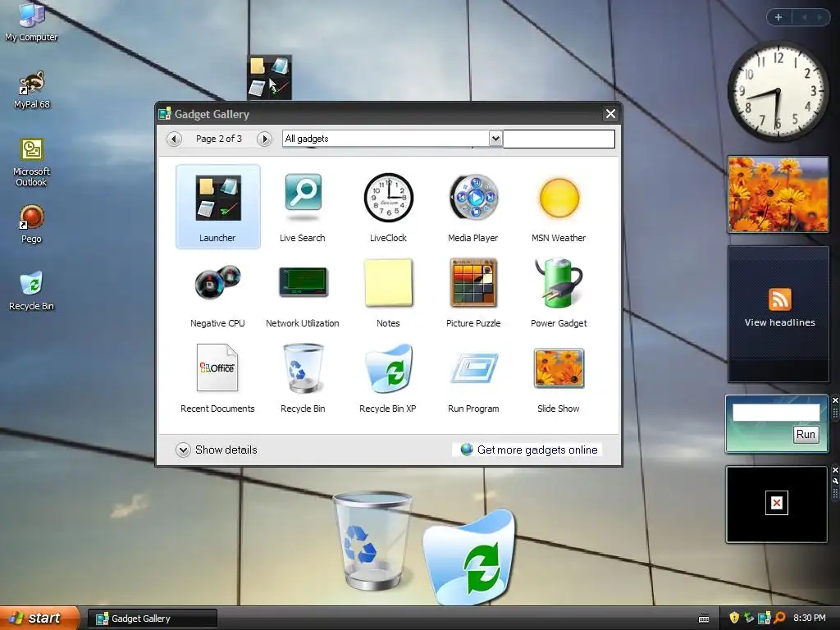Click View headlines in the feed gadget

[780, 322]
